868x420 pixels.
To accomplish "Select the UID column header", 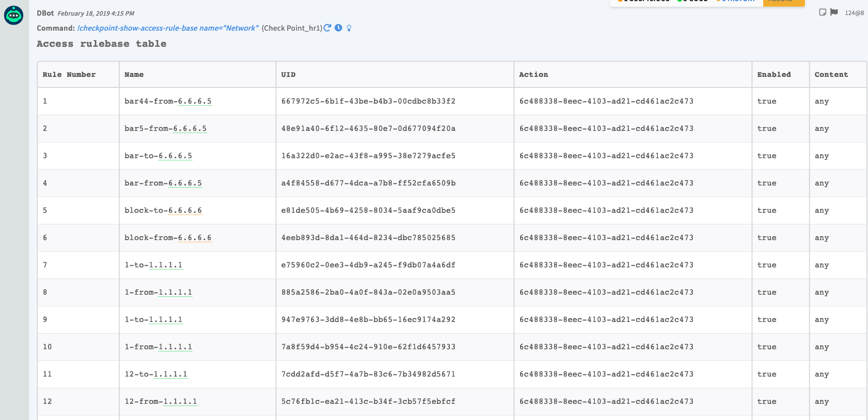I will 288,75.
